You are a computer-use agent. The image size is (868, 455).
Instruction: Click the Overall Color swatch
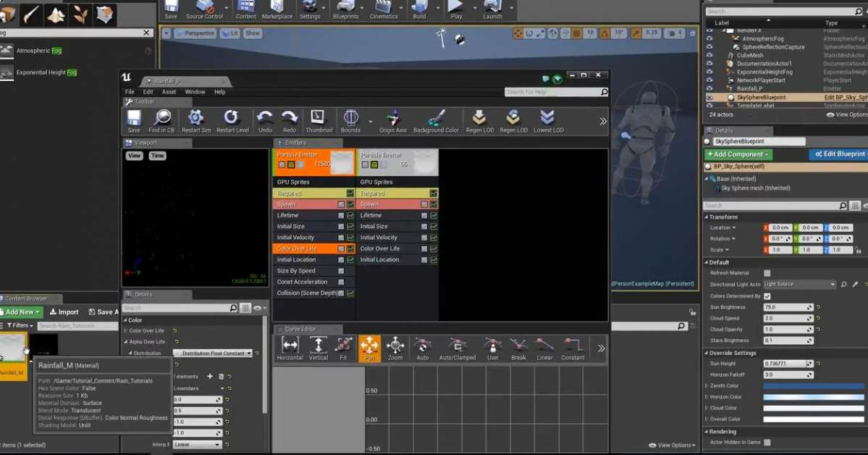[x=814, y=419]
